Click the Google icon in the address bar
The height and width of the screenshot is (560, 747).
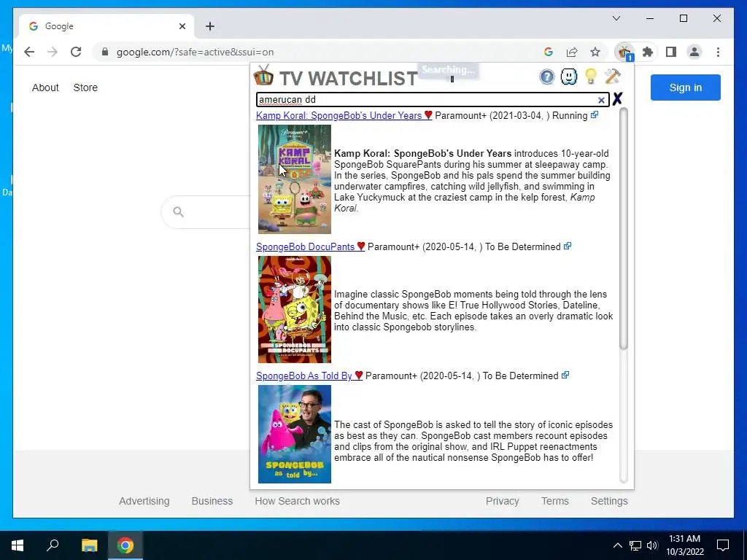pos(549,52)
